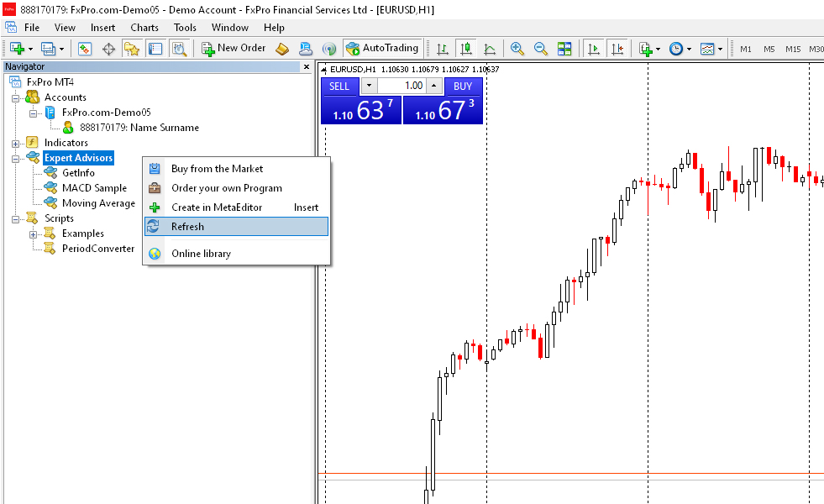
Task: Toggle the Strategy Tester magnifier icon
Action: point(179,49)
